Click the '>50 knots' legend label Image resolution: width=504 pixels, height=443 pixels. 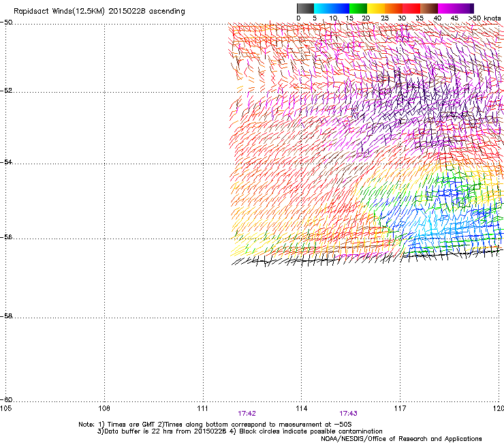[x=484, y=18]
